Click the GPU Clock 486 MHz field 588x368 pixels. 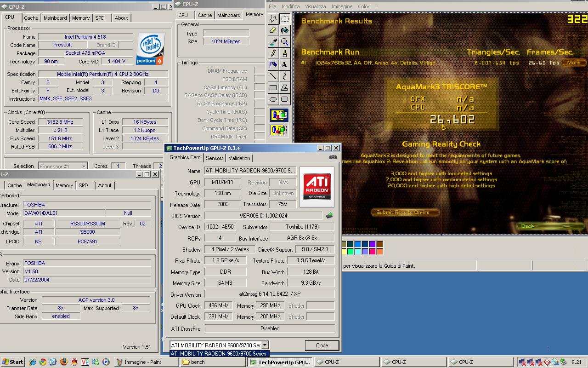pyautogui.click(x=218, y=305)
